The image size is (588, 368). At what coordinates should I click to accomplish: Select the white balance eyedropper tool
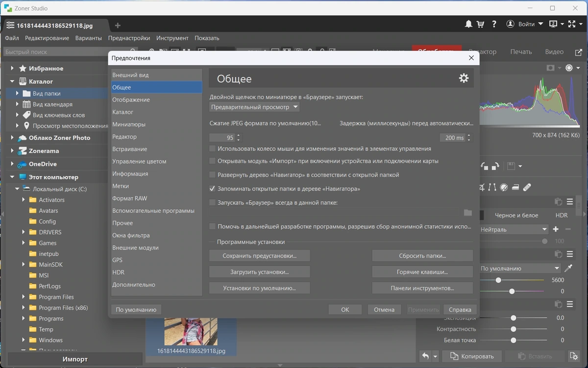coord(568,268)
